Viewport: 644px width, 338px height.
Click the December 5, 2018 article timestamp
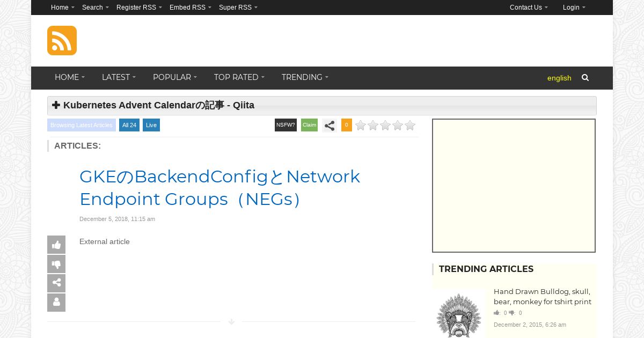click(117, 219)
